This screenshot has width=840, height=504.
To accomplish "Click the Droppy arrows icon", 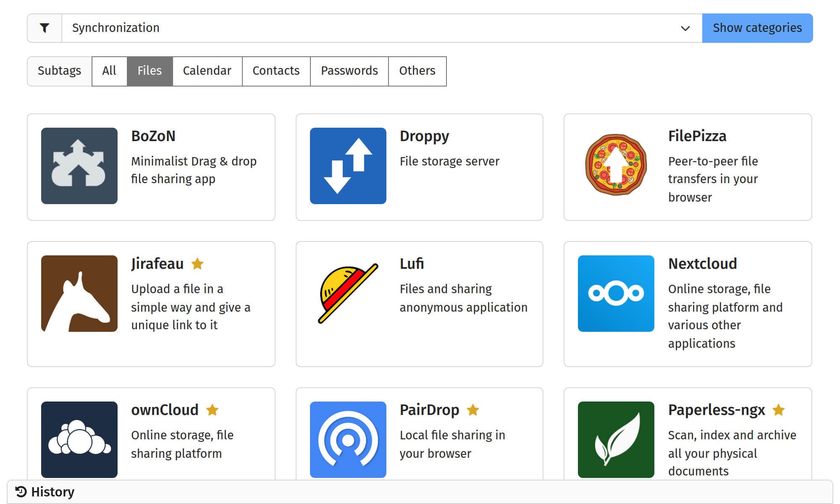I will [x=348, y=166].
